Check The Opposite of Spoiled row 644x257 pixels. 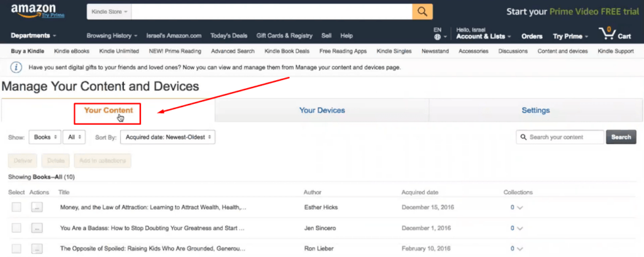click(16, 249)
